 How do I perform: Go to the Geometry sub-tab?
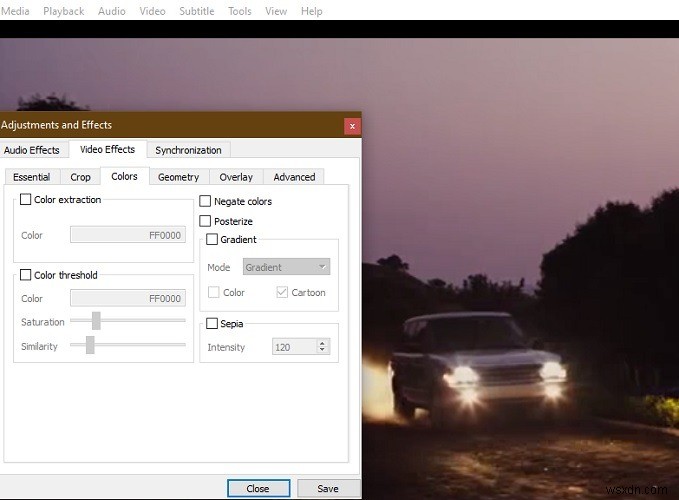pos(178,177)
